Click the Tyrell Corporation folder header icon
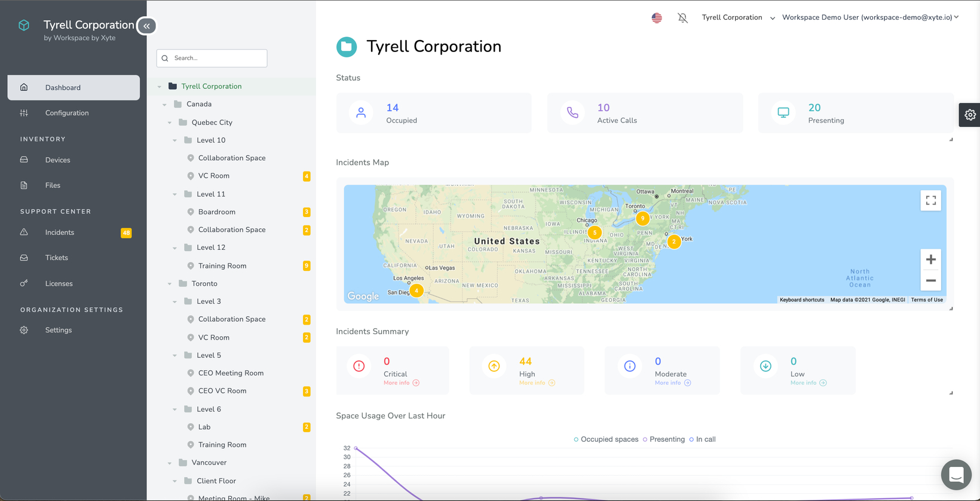Image resolution: width=980 pixels, height=501 pixels. (347, 47)
